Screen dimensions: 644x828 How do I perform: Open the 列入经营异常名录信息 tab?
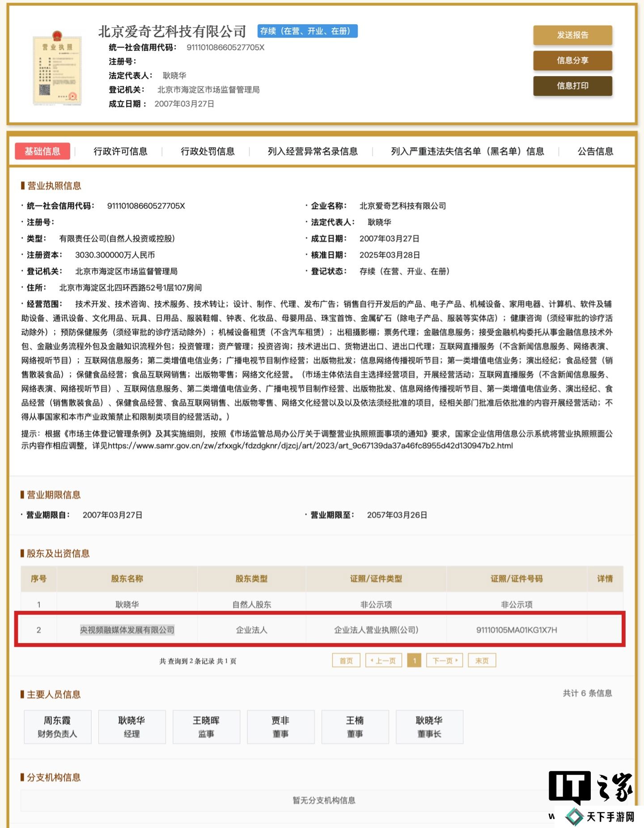tap(312, 151)
